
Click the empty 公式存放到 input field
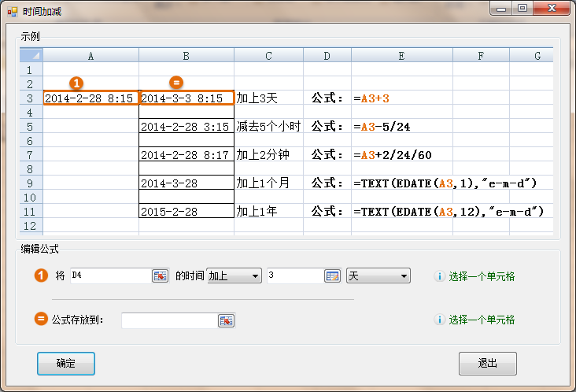168,320
